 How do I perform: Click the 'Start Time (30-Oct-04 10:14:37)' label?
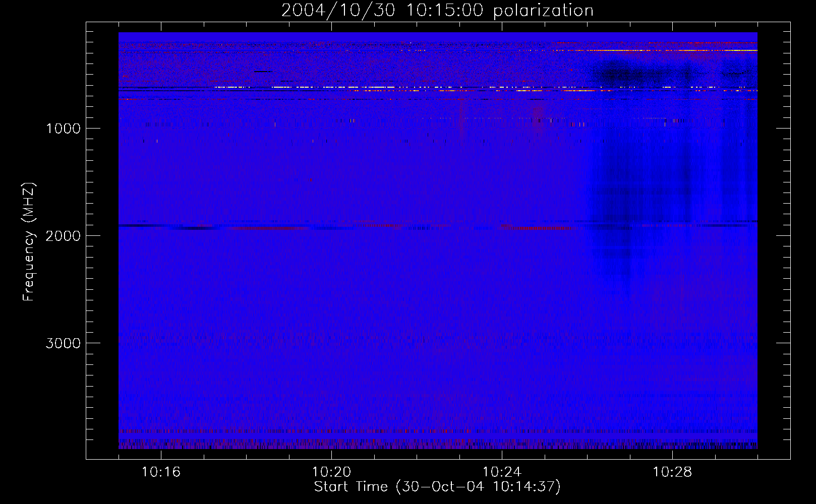pyautogui.click(x=437, y=487)
